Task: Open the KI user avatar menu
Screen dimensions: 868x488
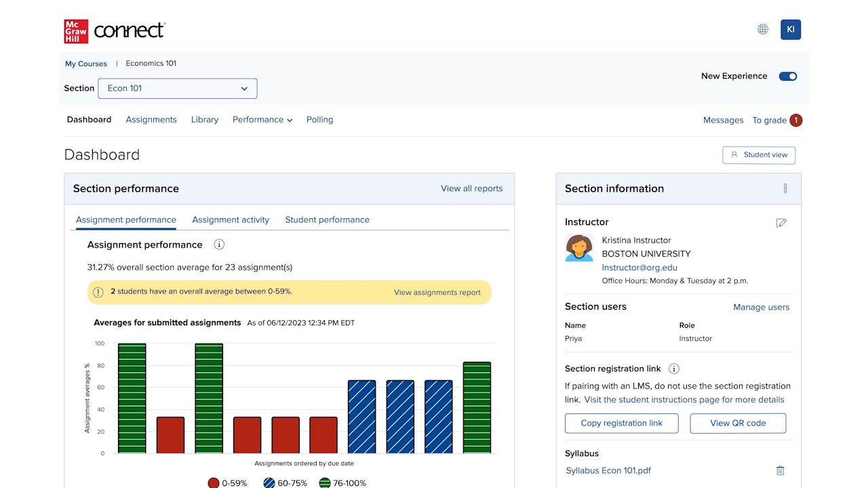Action: [x=791, y=29]
